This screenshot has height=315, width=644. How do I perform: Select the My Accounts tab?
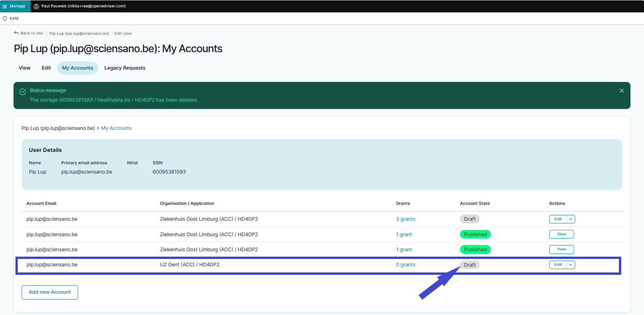pyautogui.click(x=78, y=68)
